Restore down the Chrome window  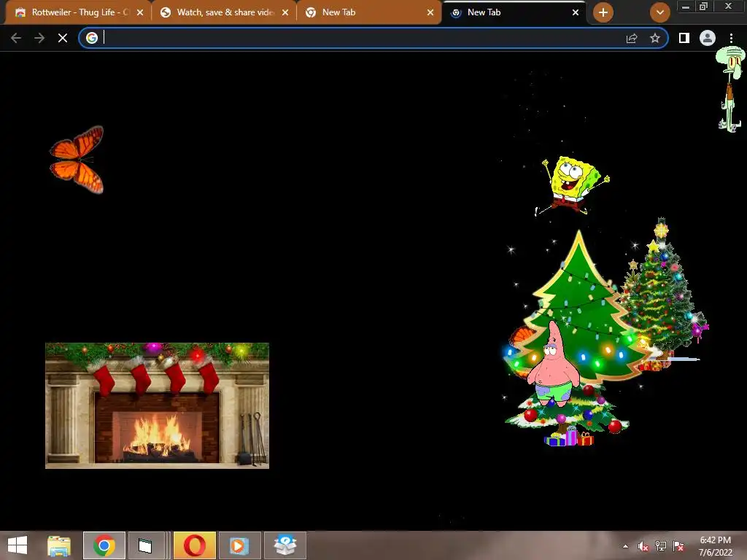[704, 7]
